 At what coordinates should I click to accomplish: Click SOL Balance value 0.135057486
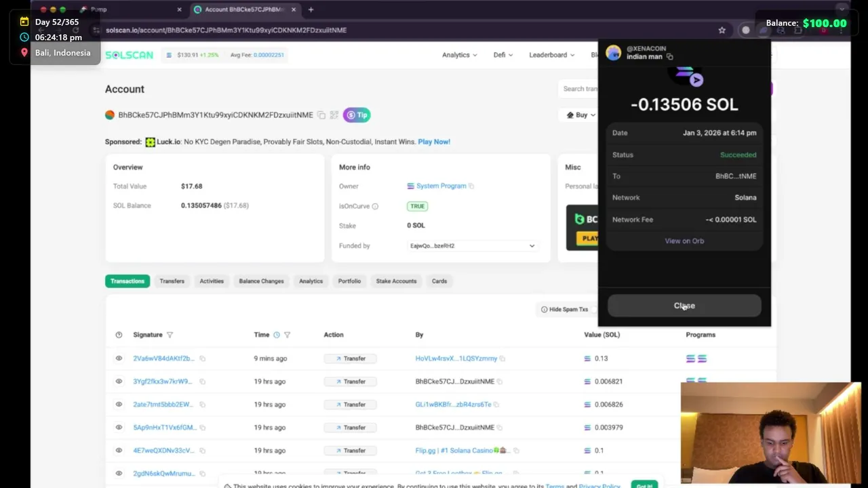[x=201, y=205]
